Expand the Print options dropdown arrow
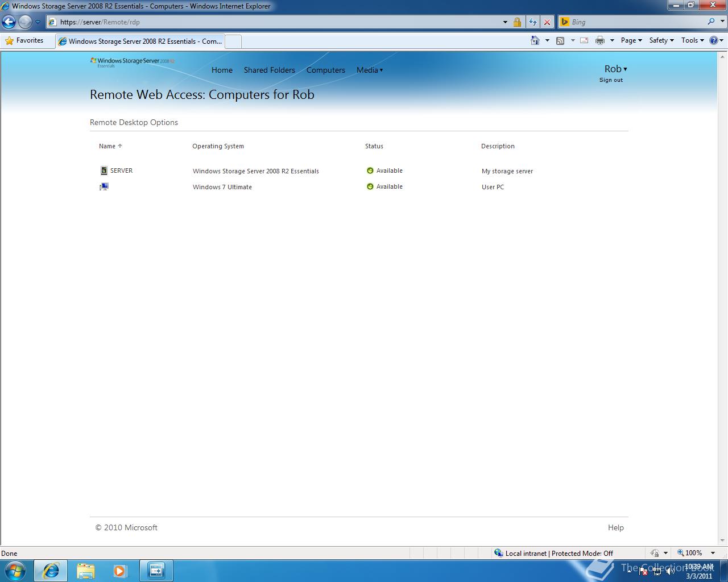 click(x=612, y=40)
